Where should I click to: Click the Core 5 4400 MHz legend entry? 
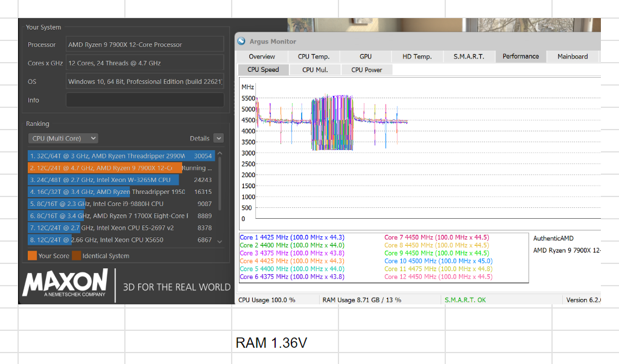click(292, 269)
